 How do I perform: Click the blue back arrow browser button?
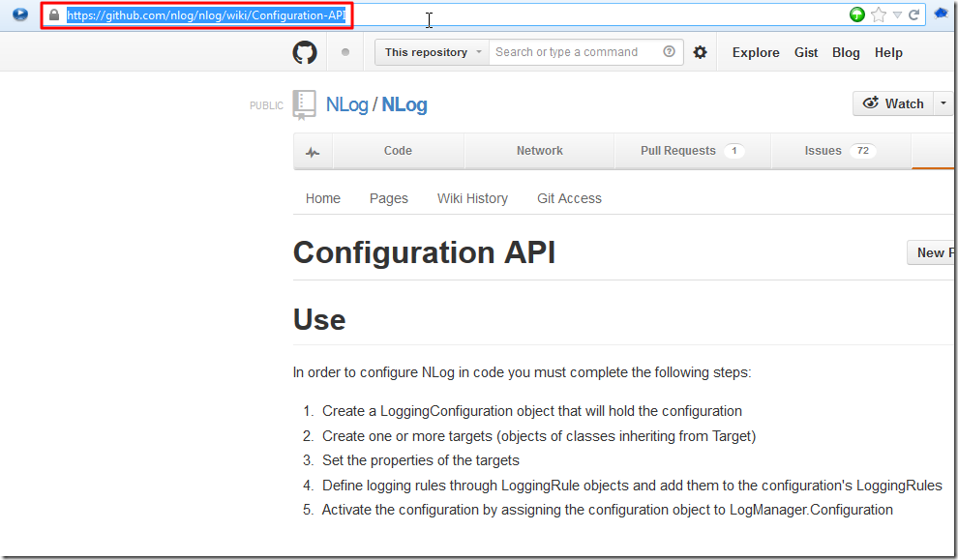[x=20, y=15]
